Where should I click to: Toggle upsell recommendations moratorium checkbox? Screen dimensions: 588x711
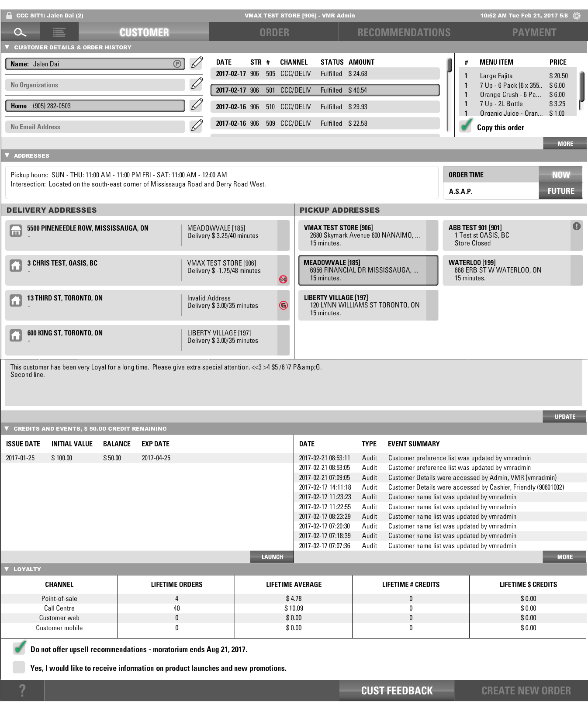tap(19, 648)
